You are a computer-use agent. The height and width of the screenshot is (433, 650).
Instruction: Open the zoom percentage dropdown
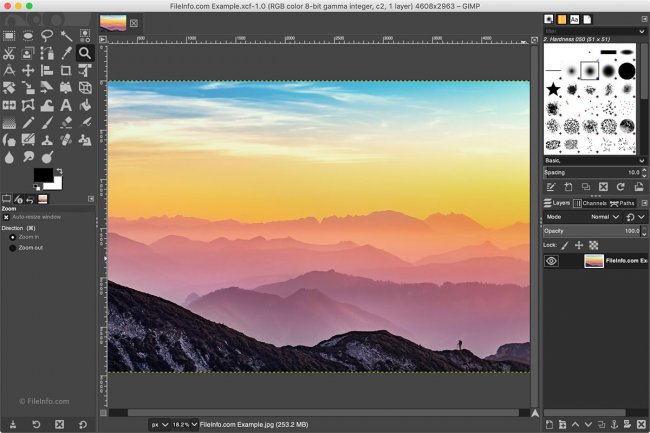click(183, 425)
